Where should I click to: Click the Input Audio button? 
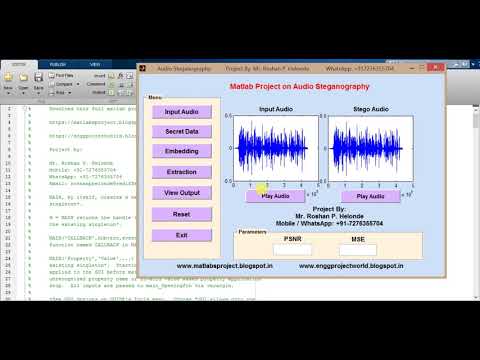tap(182, 112)
